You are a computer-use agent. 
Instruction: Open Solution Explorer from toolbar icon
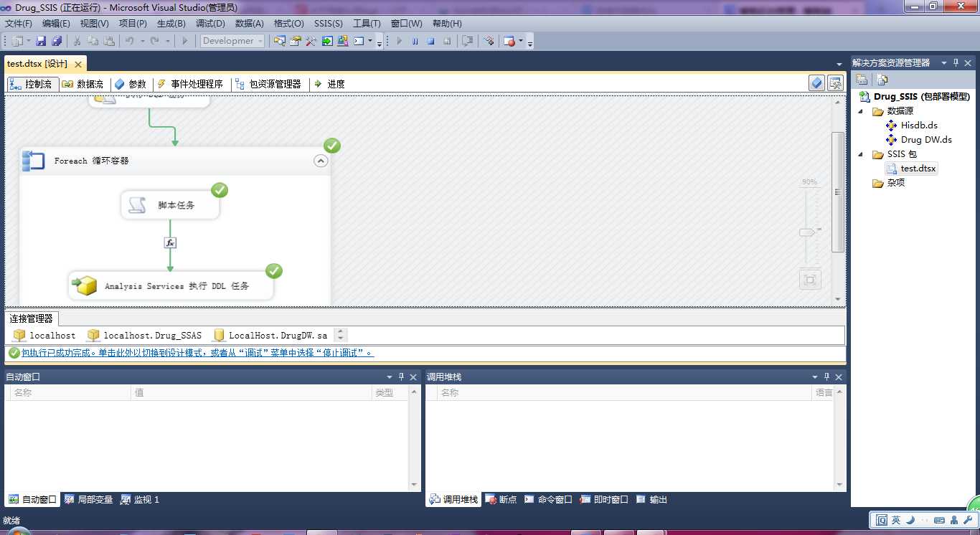pos(279,41)
